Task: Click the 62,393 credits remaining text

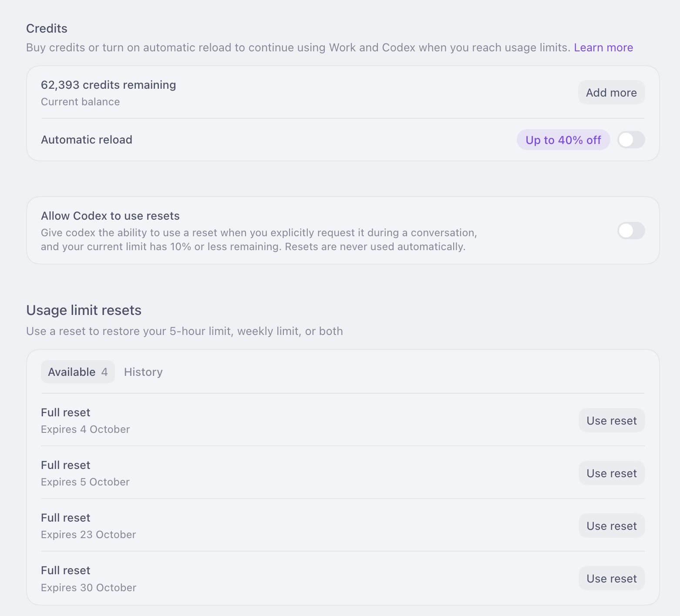Action: click(x=108, y=85)
